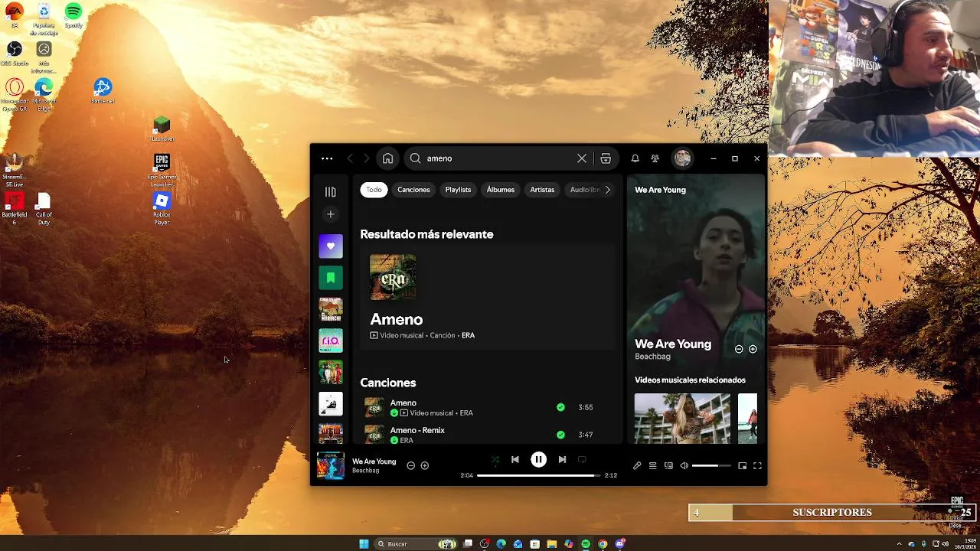Open the profile avatar menu
Screen dimensions: 980x551
[682, 158]
